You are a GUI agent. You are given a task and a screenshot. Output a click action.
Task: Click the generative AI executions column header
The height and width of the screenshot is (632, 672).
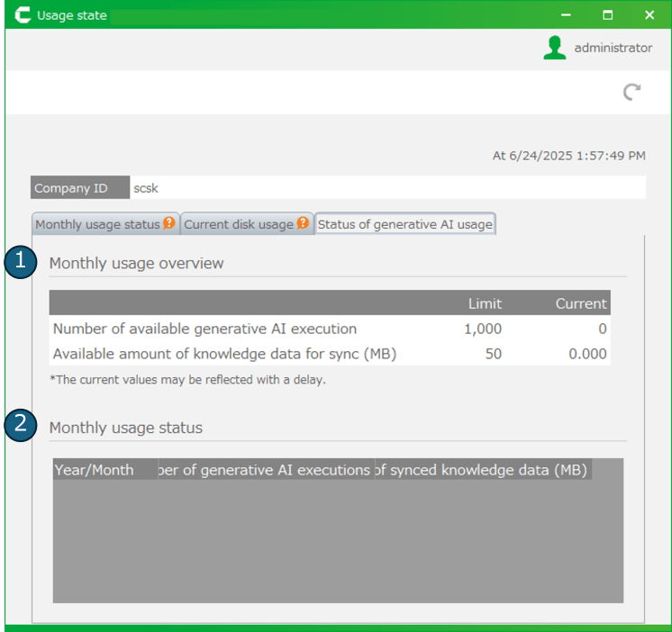click(x=264, y=470)
